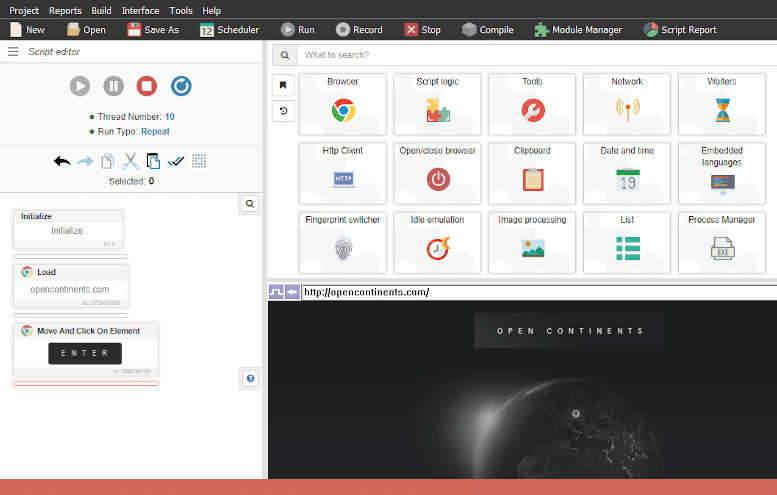Screen dimensions: 777x495
Task: Open the Network module
Action: pyautogui.click(x=627, y=104)
